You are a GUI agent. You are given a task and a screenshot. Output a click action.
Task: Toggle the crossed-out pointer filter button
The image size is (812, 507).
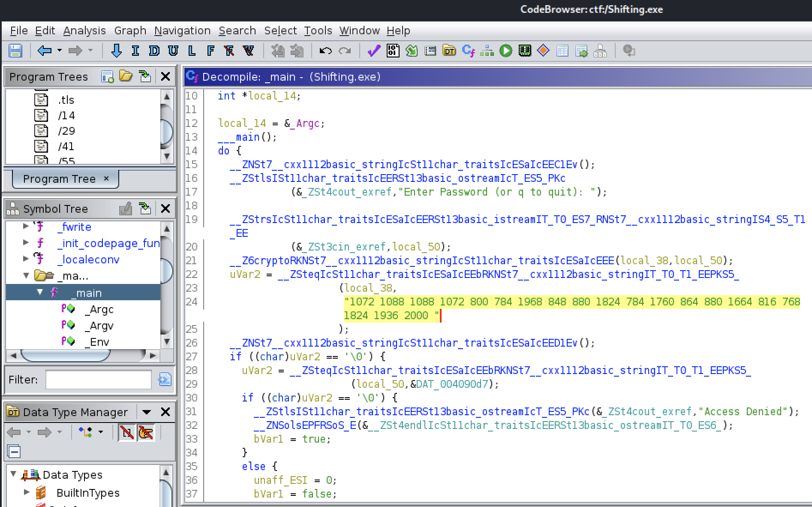pyautogui.click(x=146, y=432)
